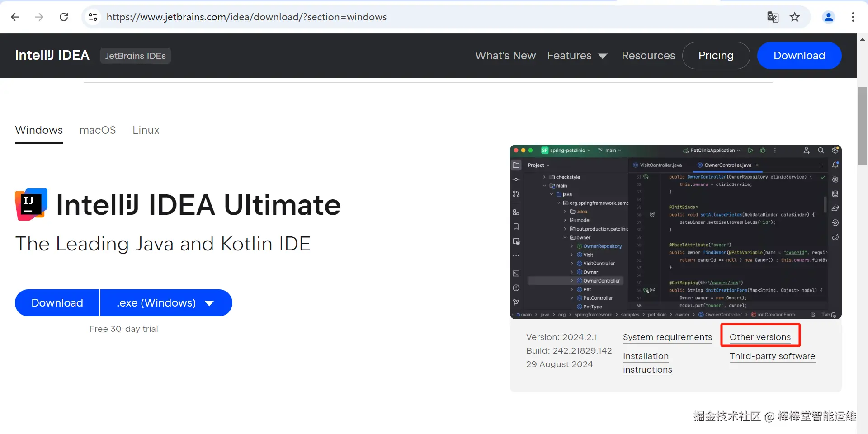Open the Installation instructions link
This screenshot has height=434, width=868.
point(647,363)
